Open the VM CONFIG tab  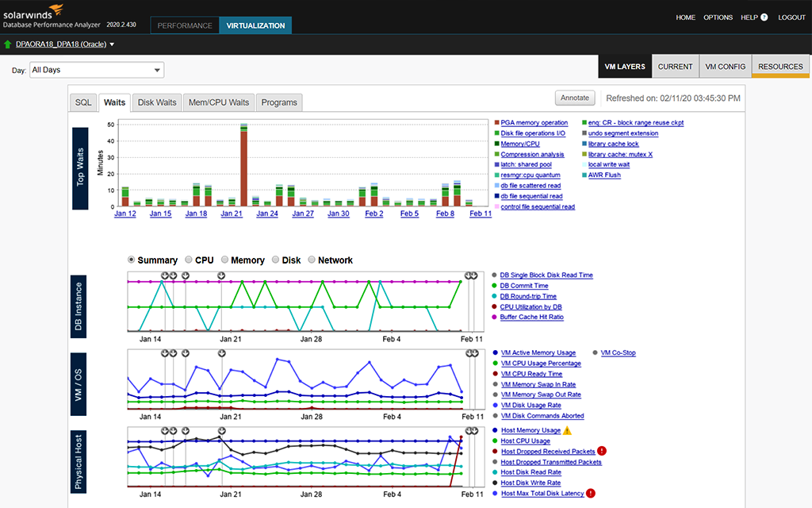point(726,67)
